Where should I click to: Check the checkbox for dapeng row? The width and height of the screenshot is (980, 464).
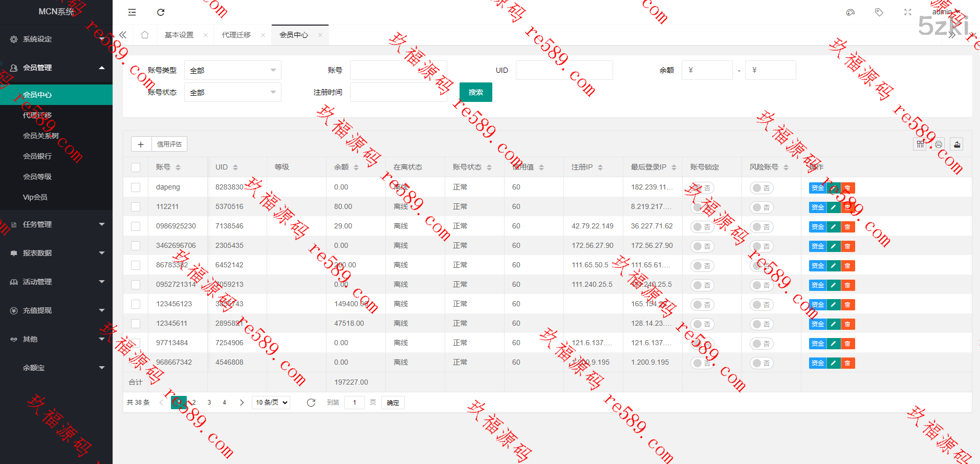pos(136,187)
